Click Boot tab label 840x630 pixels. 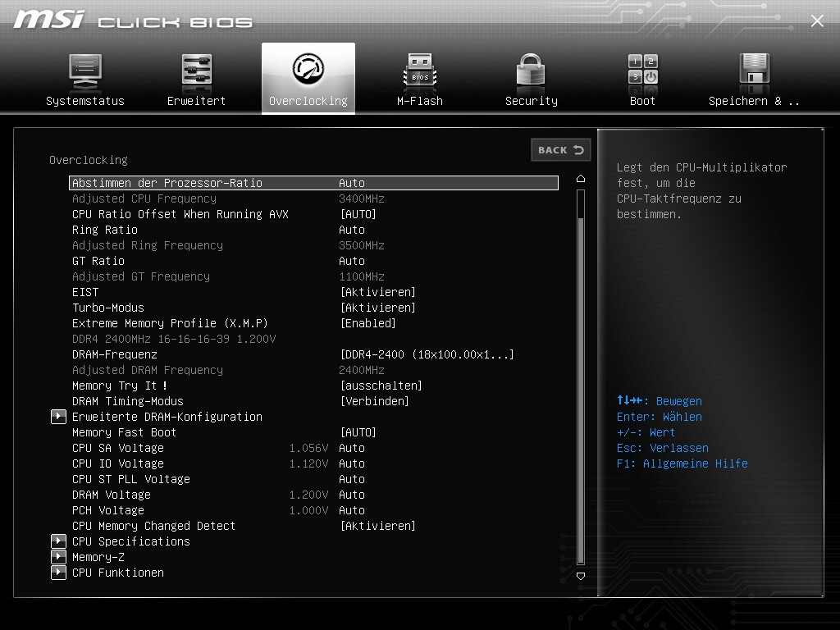click(x=642, y=101)
